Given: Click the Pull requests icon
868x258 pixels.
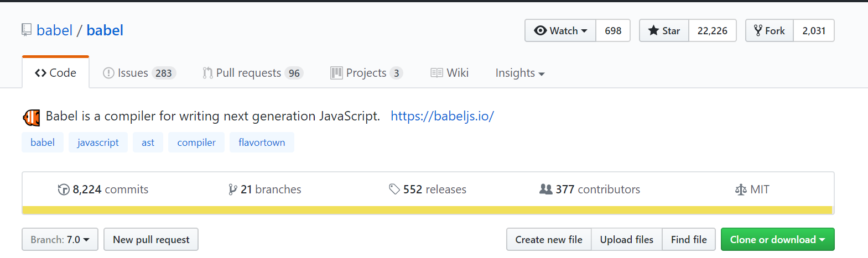Looking at the screenshot, I should tap(207, 73).
